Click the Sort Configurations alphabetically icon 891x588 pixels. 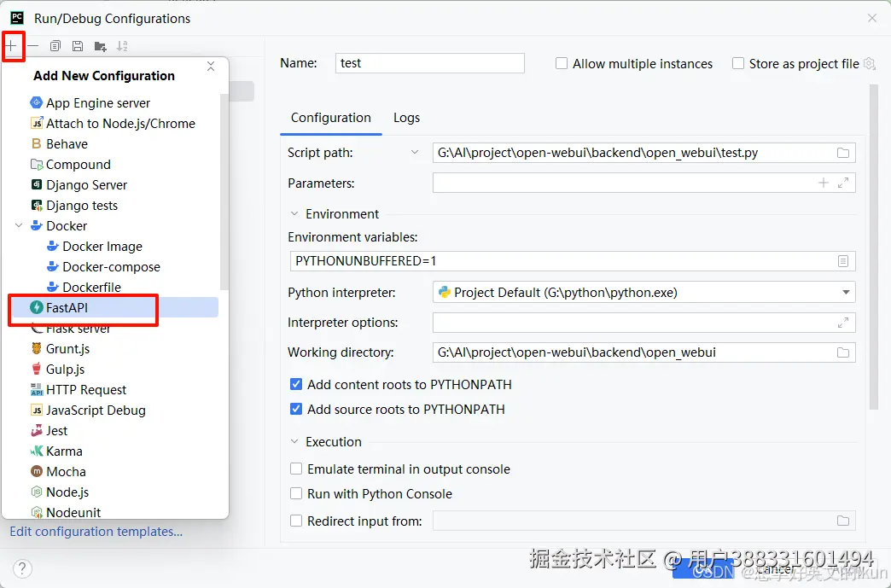tap(122, 46)
